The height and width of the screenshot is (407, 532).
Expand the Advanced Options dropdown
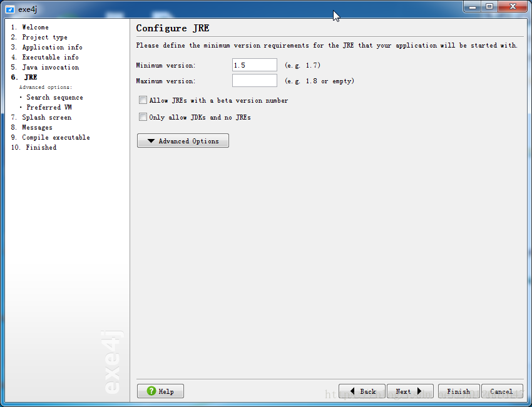pyautogui.click(x=183, y=140)
